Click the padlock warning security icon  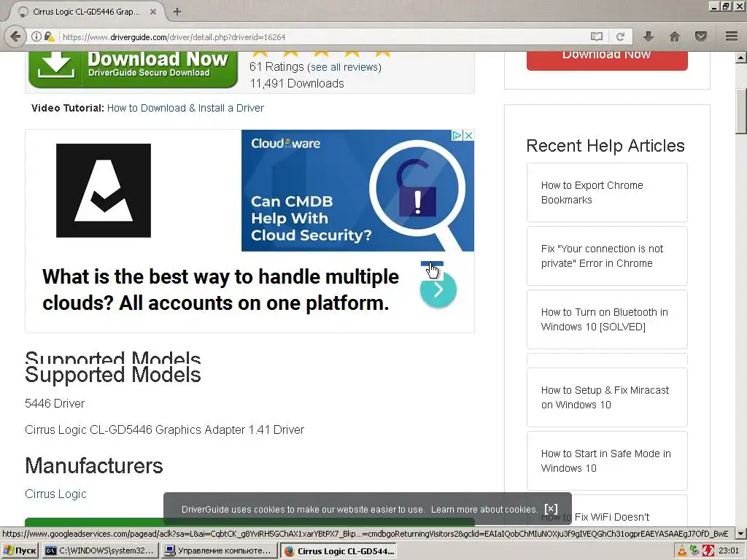49,36
